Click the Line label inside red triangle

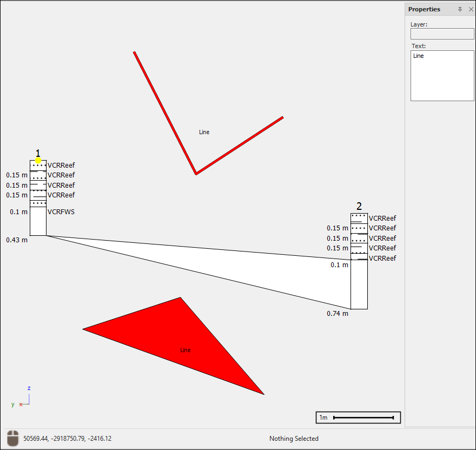click(186, 350)
